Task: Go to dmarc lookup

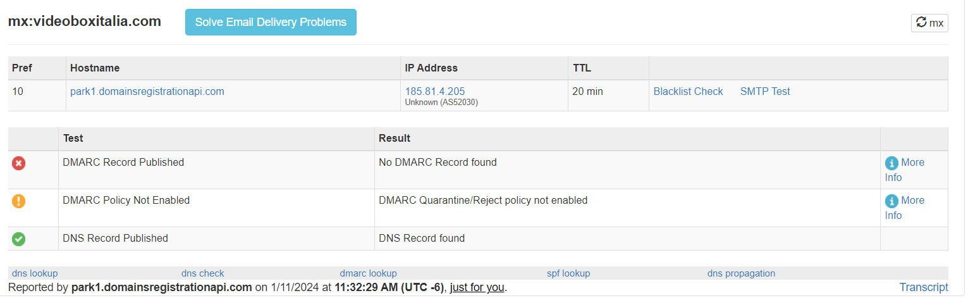Action: click(368, 273)
